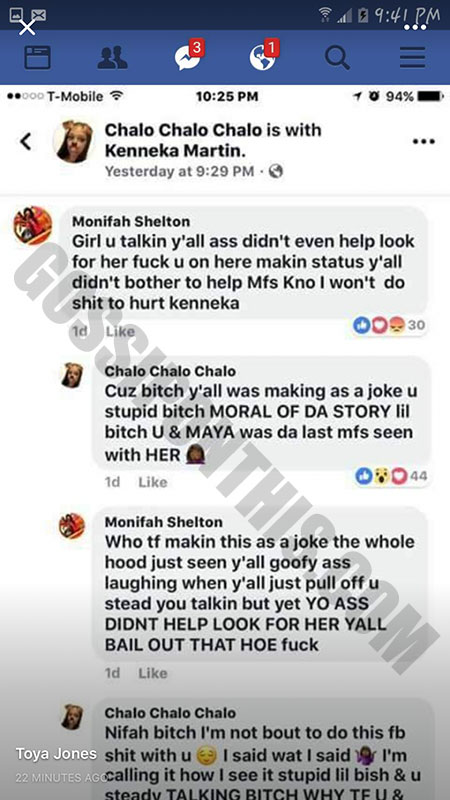Close the viewer with the X
The image size is (450, 800).
(27, 27)
